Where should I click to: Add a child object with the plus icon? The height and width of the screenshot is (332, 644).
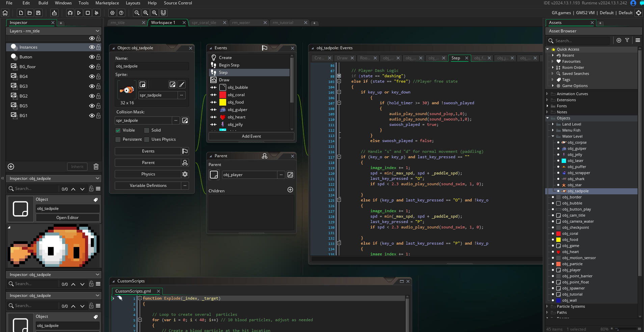(x=290, y=190)
